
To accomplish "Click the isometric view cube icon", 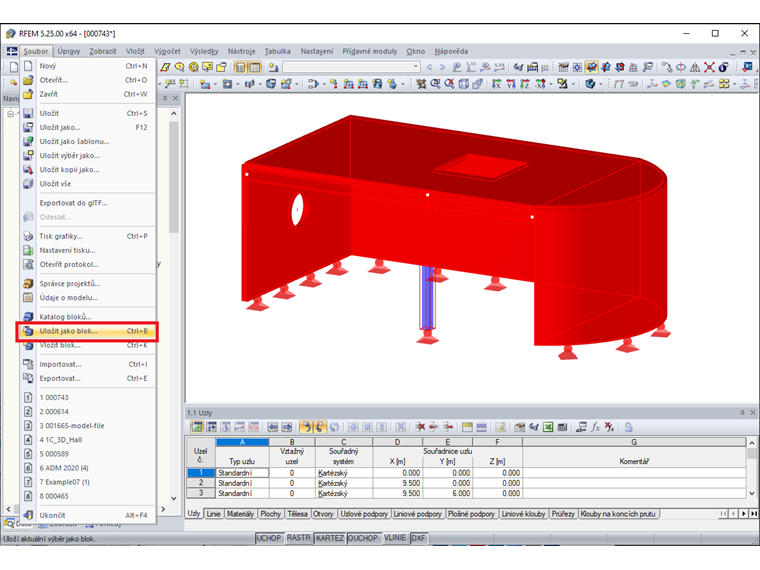I will click(463, 84).
